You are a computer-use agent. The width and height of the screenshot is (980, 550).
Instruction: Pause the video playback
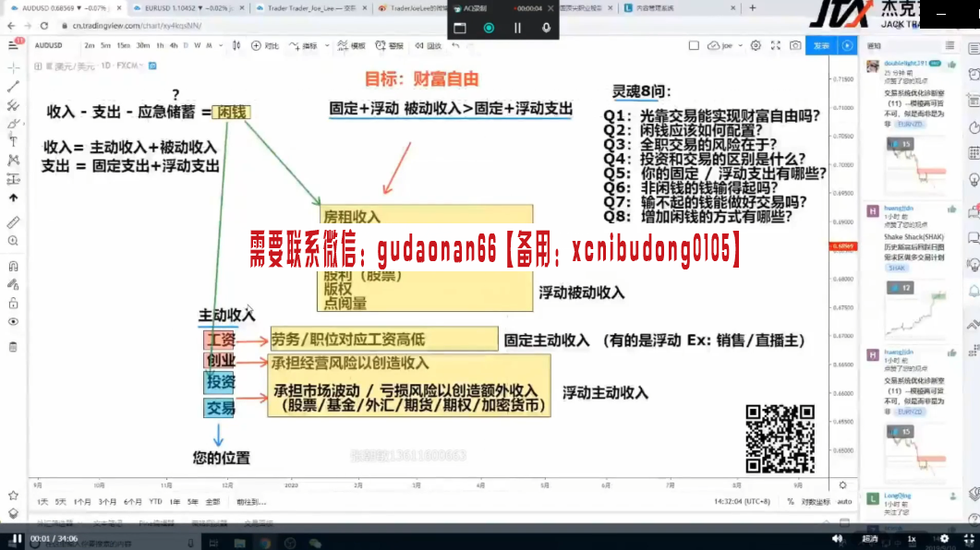pyautogui.click(x=16, y=539)
